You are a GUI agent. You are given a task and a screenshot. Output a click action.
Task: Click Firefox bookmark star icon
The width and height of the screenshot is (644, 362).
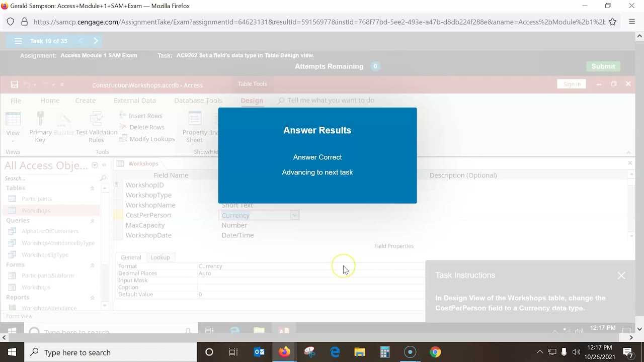click(612, 22)
